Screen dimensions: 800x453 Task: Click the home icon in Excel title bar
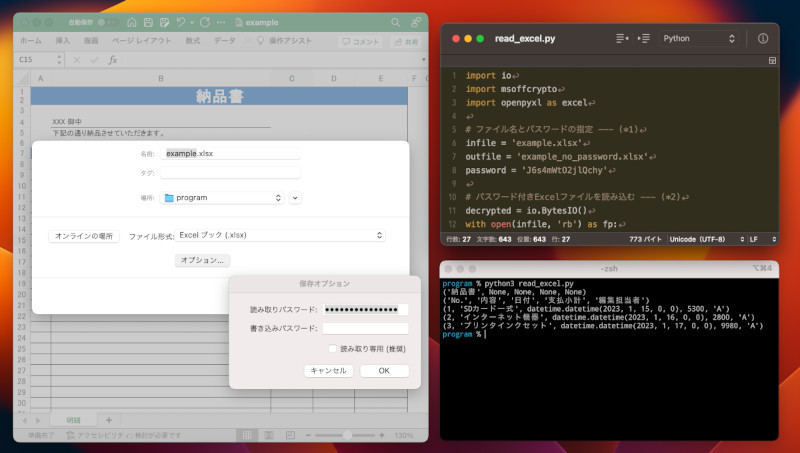pyautogui.click(x=133, y=21)
